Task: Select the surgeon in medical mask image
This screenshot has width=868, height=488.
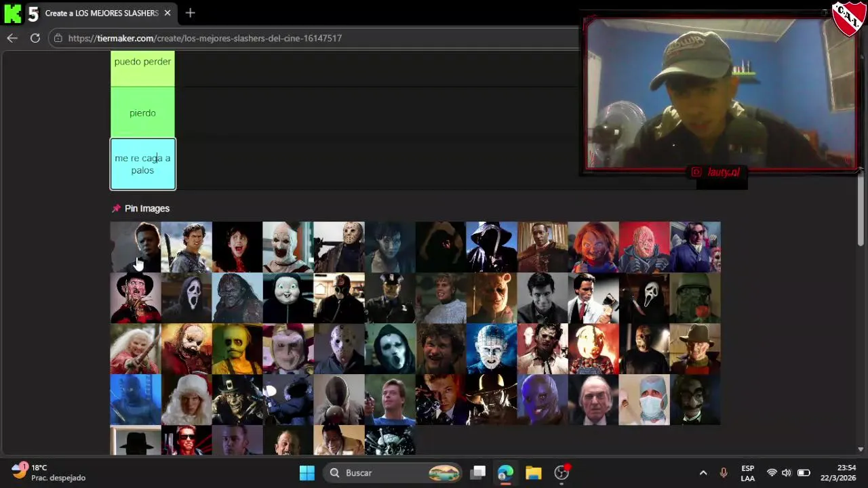Action: (644, 399)
